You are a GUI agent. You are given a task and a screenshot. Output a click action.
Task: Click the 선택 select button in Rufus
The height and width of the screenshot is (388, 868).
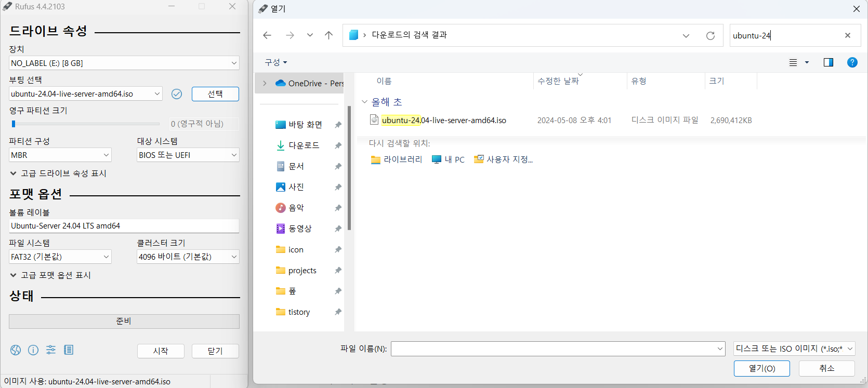215,94
